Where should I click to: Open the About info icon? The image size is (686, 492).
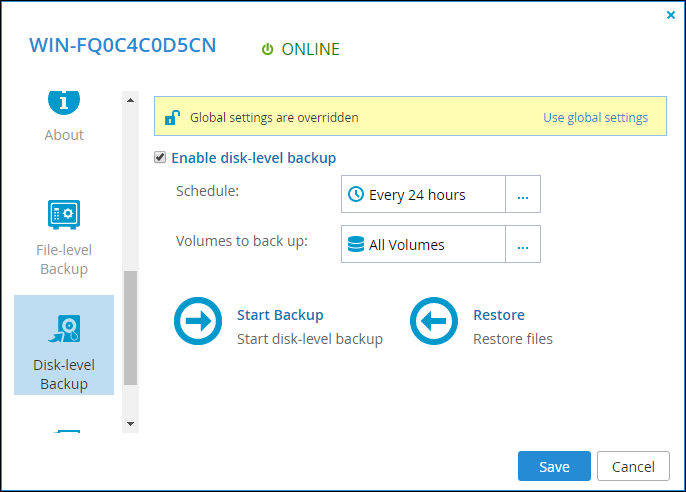[64, 103]
